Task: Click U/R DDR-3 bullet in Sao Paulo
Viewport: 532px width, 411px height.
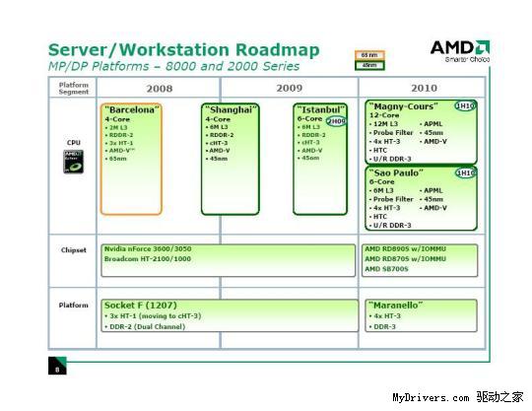Action: click(x=390, y=226)
